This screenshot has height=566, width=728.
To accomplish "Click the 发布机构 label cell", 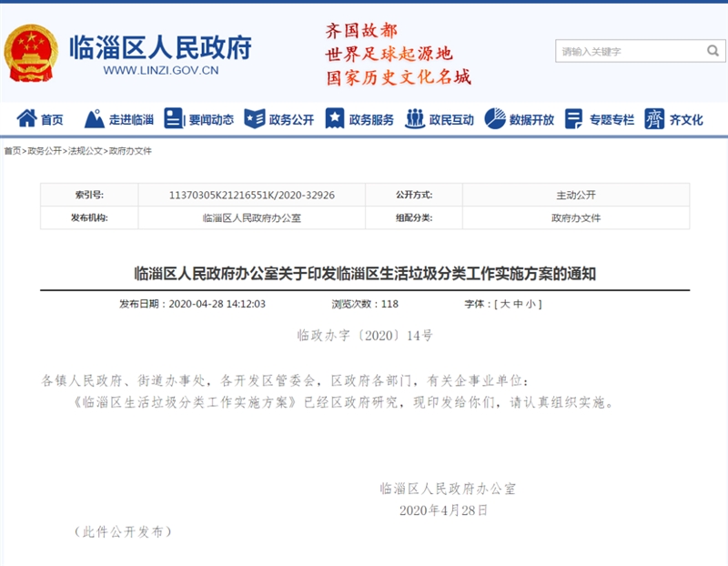I will tap(89, 217).
